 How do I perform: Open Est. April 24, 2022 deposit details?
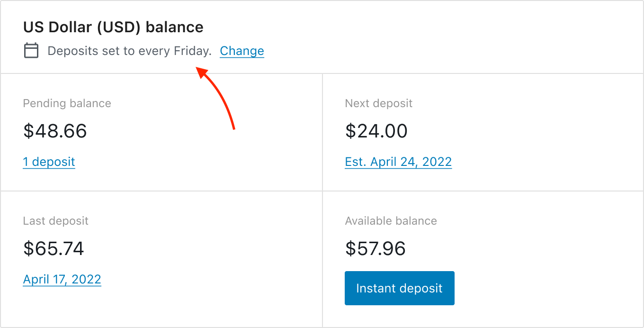[398, 162]
